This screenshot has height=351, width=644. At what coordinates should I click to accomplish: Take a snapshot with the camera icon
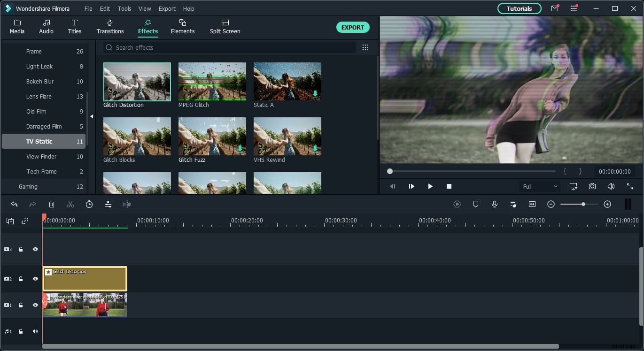coord(592,186)
